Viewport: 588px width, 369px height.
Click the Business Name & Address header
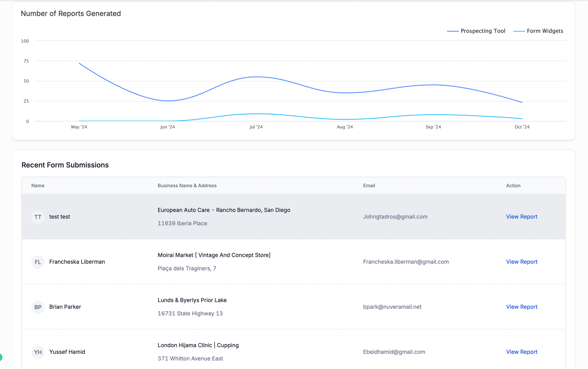pos(187,186)
